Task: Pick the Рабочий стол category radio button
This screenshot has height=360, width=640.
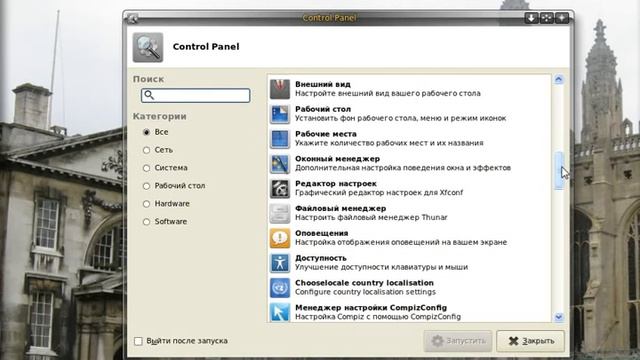Action: click(x=146, y=186)
